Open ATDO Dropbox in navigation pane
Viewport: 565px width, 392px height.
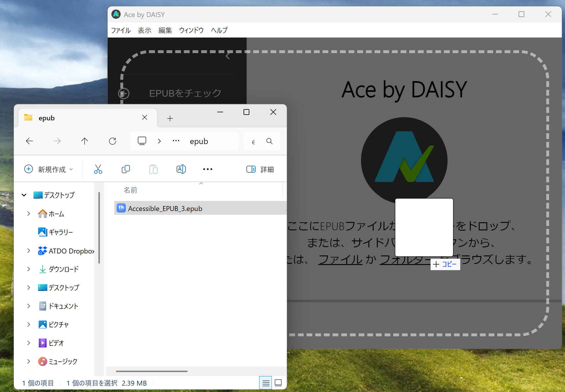pos(66,251)
